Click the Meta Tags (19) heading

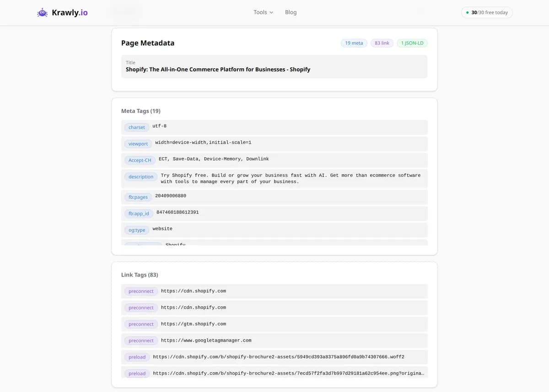point(141,111)
